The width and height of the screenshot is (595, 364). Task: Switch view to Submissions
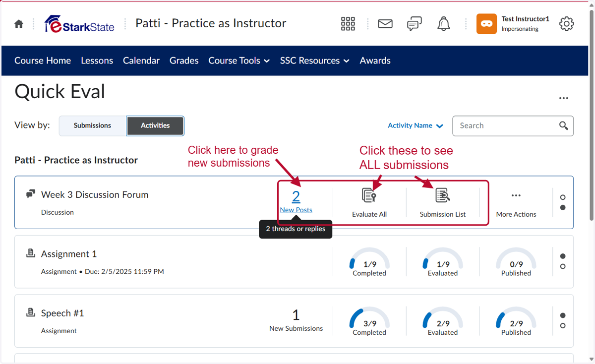click(x=92, y=125)
